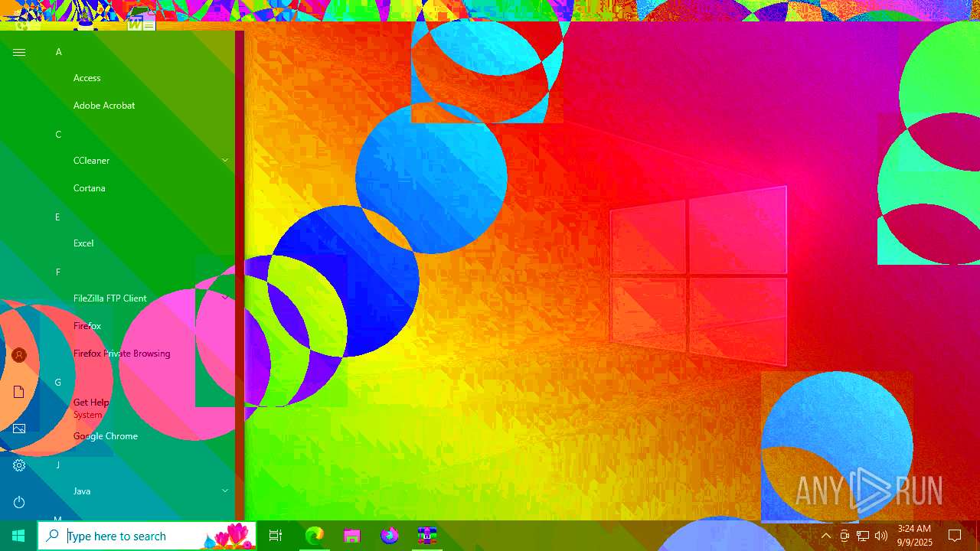The image size is (980, 551).
Task: Click the letter C section header
Action: (58, 135)
